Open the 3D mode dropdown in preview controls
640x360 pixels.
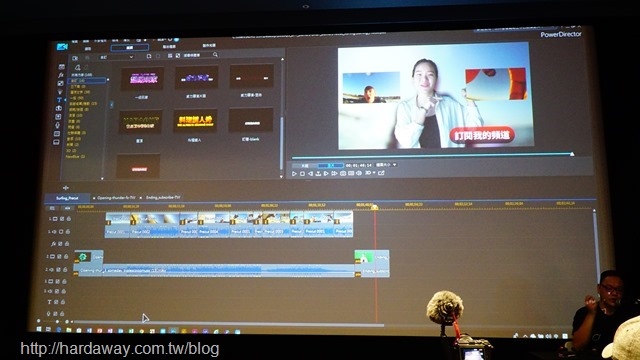(x=370, y=173)
